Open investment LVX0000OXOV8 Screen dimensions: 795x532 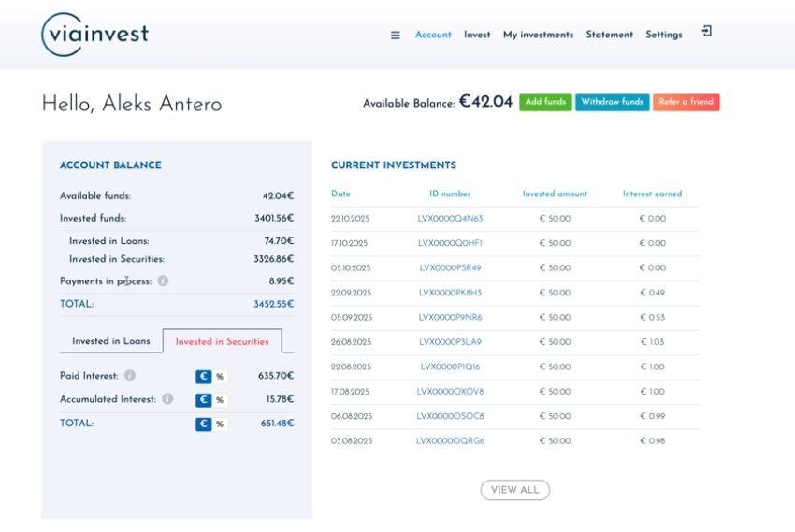450,392
